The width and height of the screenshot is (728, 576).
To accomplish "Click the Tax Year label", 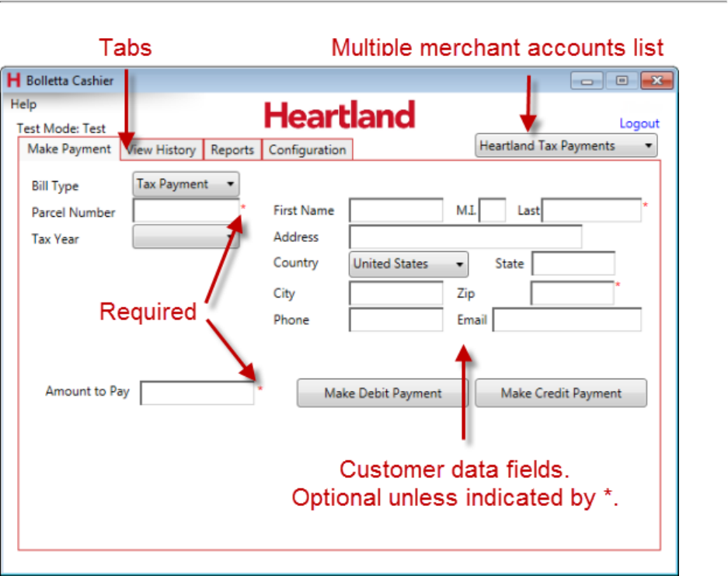I will pyautogui.click(x=55, y=239).
